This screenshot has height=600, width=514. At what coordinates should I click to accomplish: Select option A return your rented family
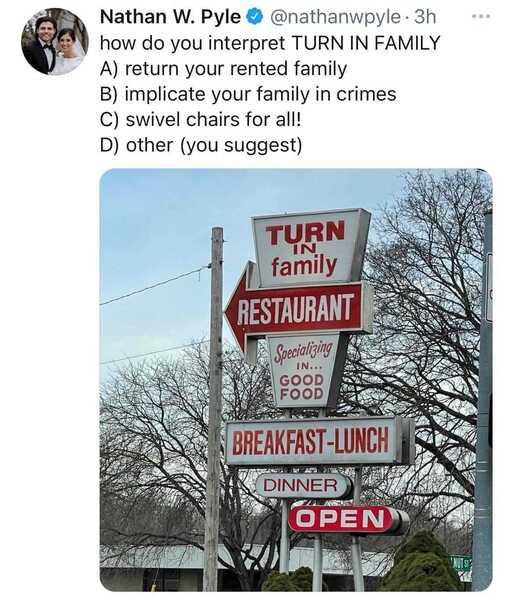[224, 69]
